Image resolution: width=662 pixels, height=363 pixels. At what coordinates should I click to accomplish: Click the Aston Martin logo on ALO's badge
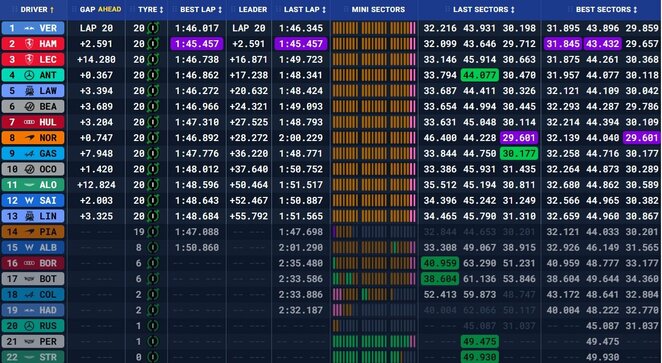(x=29, y=185)
